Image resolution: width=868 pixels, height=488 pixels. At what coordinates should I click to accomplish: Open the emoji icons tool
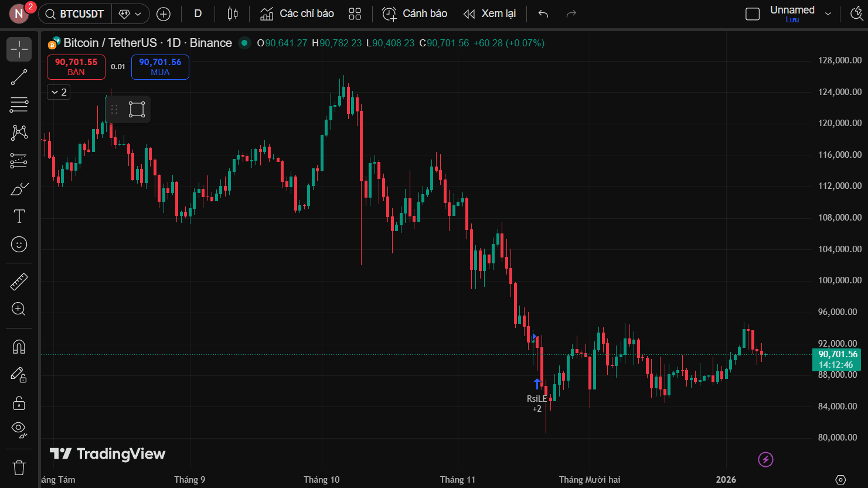(x=19, y=244)
